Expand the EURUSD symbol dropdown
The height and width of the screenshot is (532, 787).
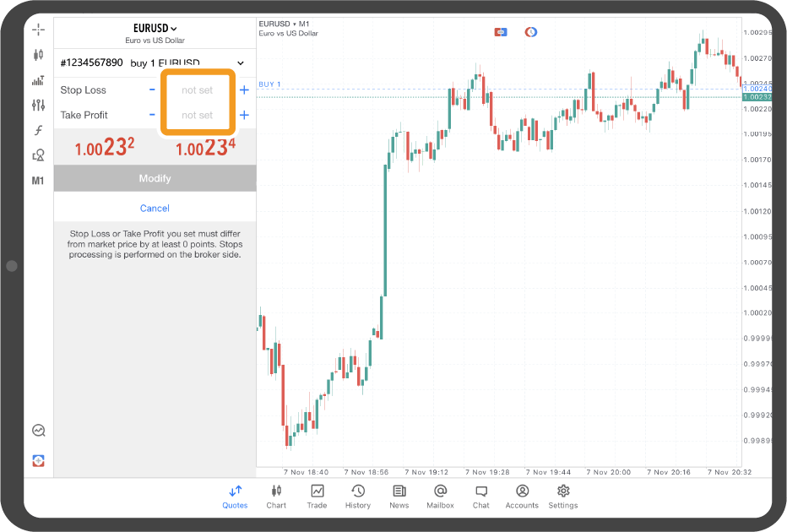pos(155,28)
